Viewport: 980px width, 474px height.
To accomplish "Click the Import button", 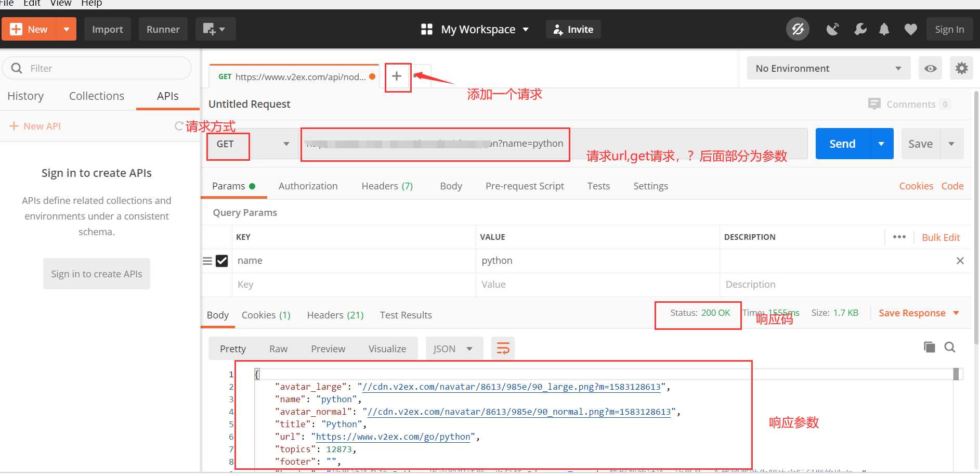I will tap(108, 29).
